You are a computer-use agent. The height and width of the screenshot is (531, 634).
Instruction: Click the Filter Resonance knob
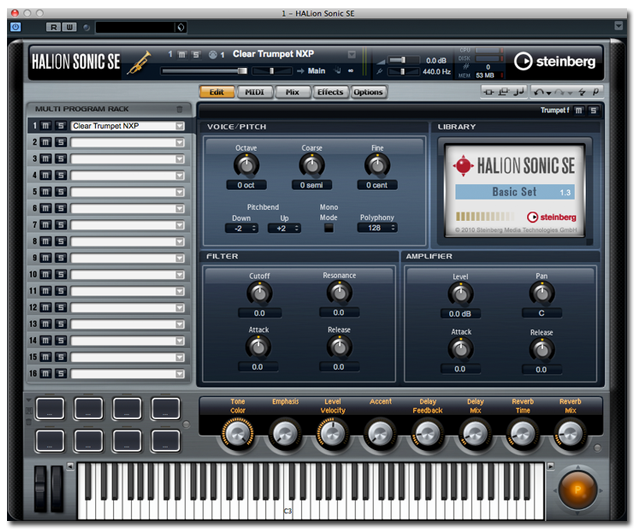[x=339, y=293]
